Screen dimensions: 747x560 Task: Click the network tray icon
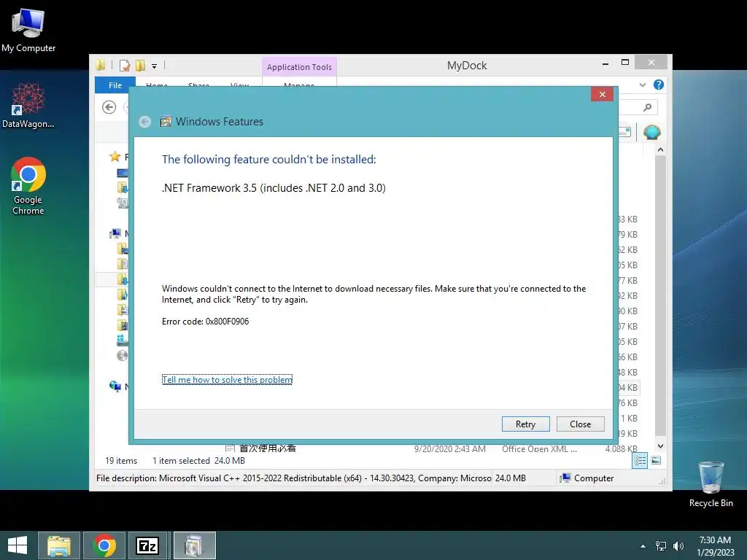[x=661, y=546]
